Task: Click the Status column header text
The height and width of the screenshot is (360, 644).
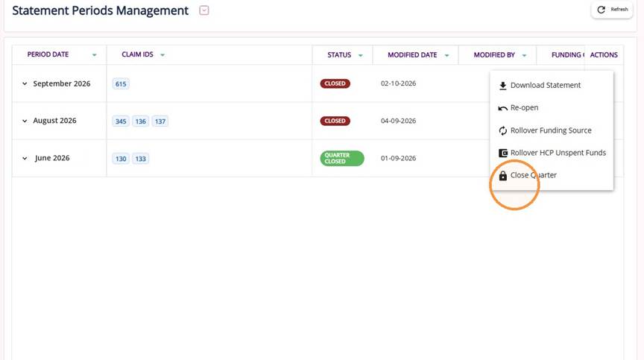Action: click(339, 55)
